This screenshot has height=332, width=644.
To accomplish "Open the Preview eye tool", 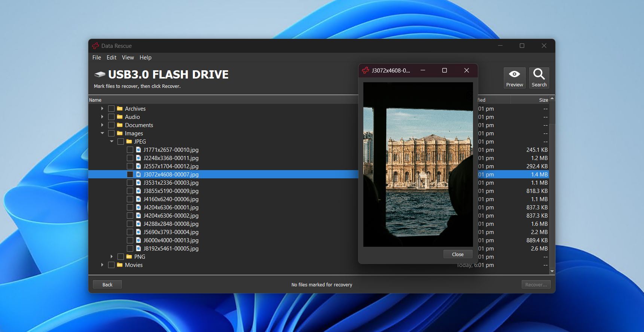I will [515, 78].
